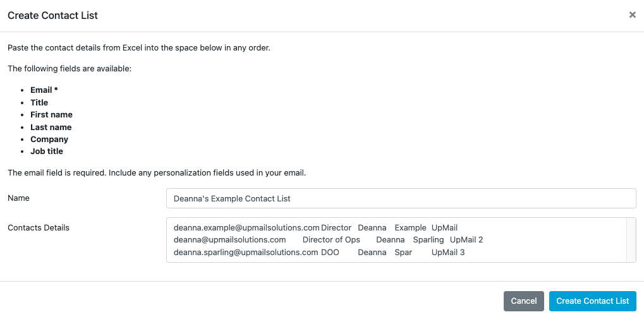Click the Title field bullet item

pyautogui.click(x=39, y=102)
